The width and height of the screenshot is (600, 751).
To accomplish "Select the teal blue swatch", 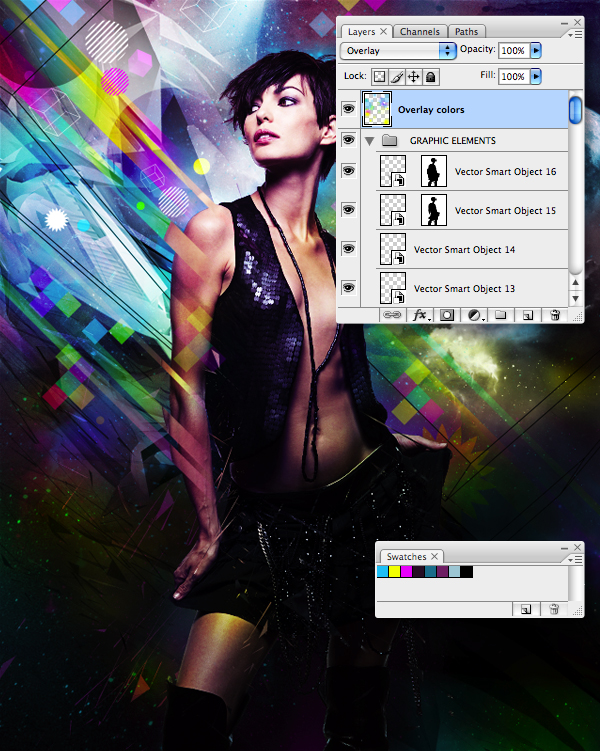I will coord(430,571).
